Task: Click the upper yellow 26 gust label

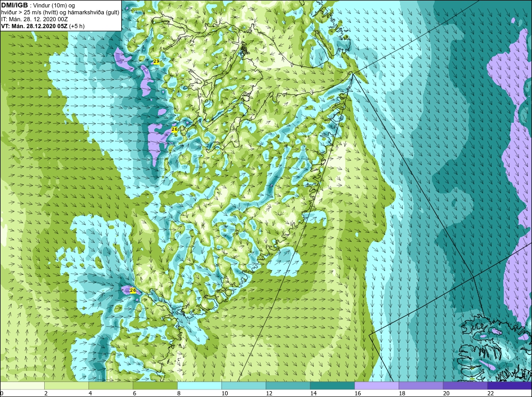Action: [174, 130]
